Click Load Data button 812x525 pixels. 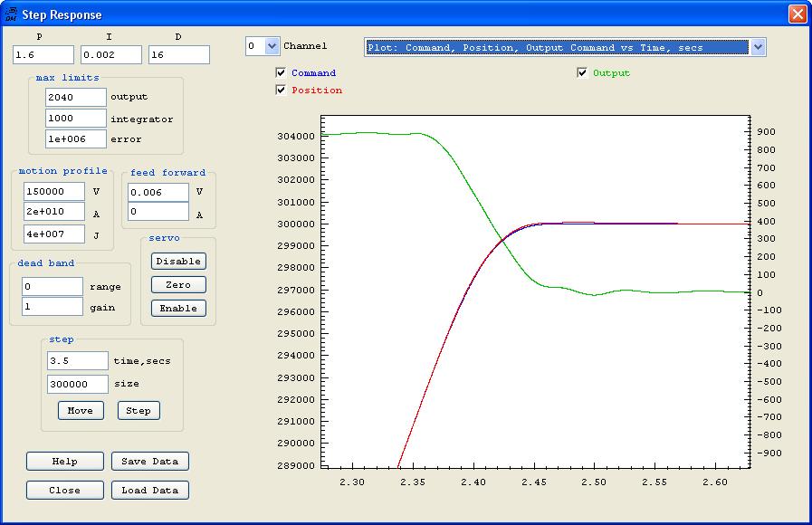click(150, 490)
